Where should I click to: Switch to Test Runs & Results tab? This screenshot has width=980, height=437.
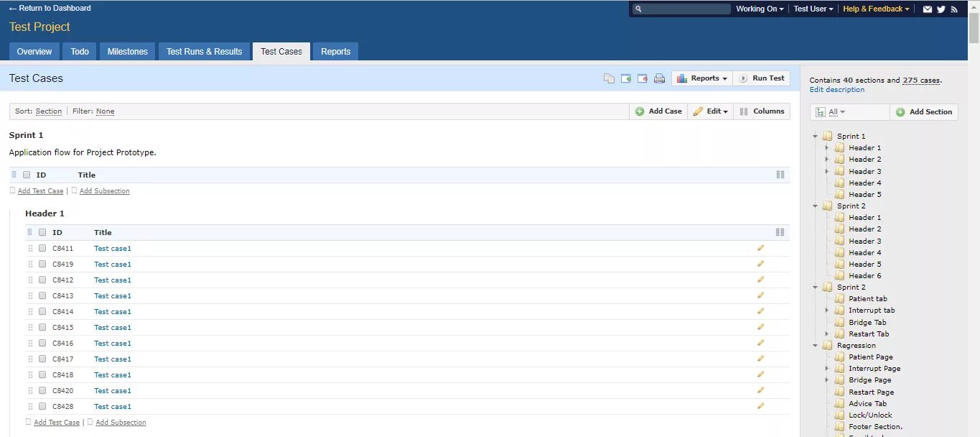coord(204,52)
